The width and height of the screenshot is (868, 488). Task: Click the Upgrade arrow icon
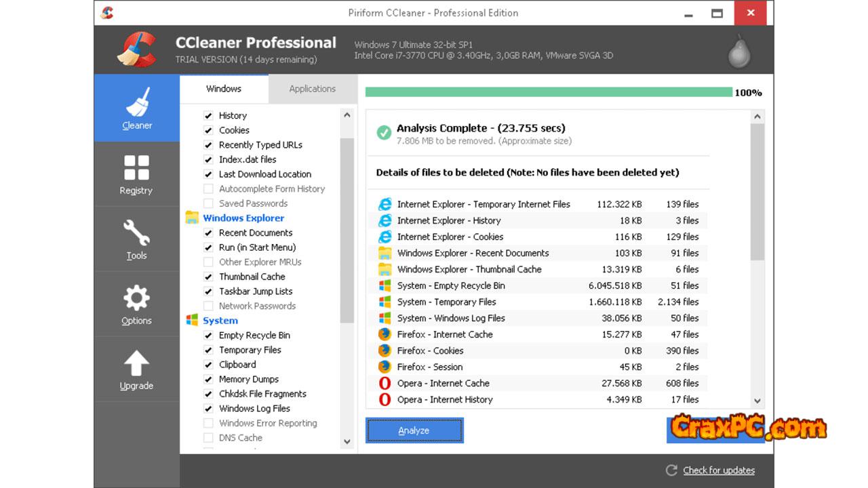[136, 363]
